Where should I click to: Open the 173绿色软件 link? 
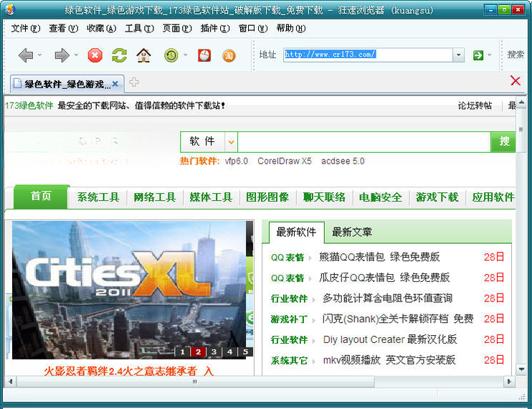29,105
